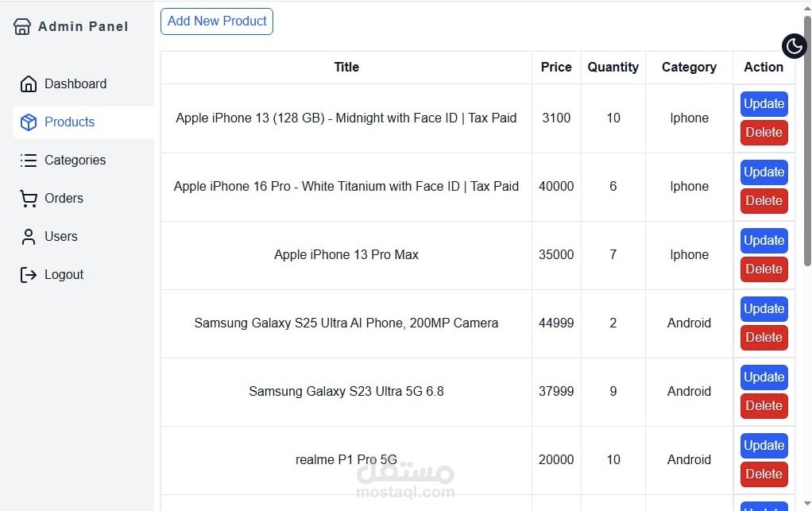Click the Logout arrow icon

coord(29,275)
